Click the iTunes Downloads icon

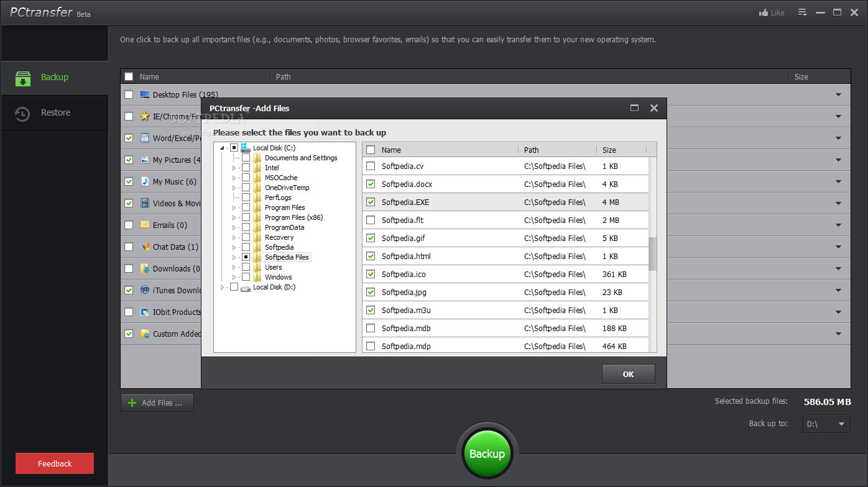coord(145,290)
